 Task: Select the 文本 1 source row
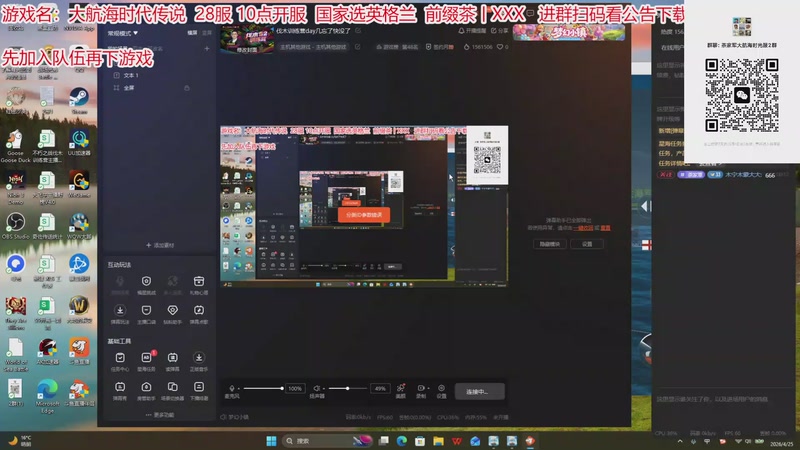pyautogui.click(x=158, y=75)
